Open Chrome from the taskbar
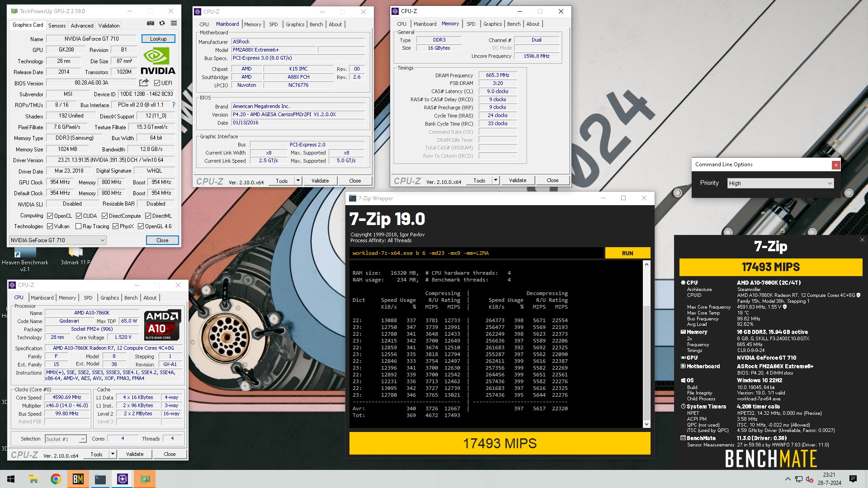 56,479
